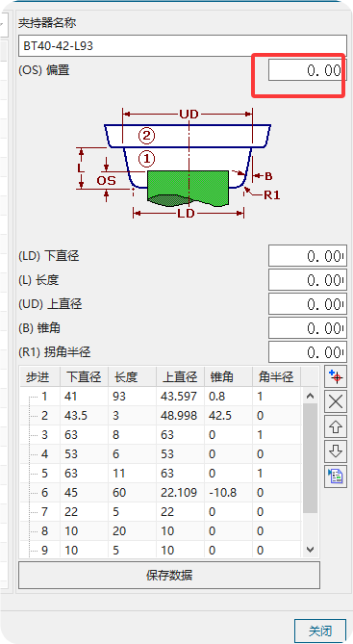This screenshot has height=644, width=353.
Task: Click lower diameter value 43.5
Action: (x=76, y=416)
